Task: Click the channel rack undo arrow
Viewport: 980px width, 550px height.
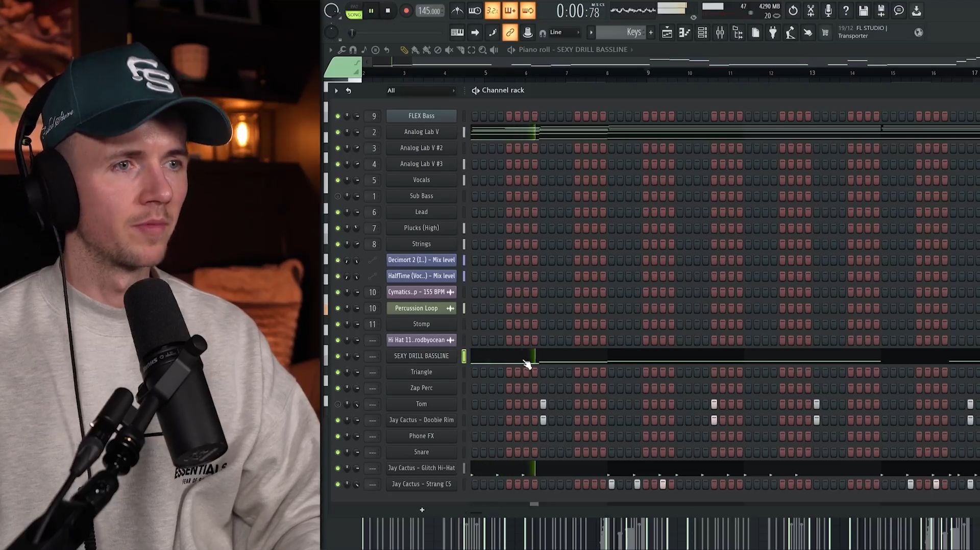Action: coord(349,91)
